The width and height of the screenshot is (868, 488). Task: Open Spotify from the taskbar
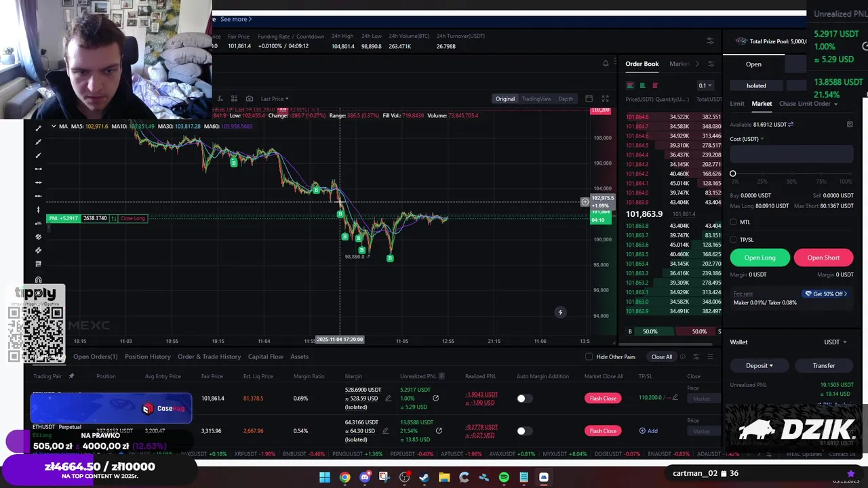pos(504,478)
